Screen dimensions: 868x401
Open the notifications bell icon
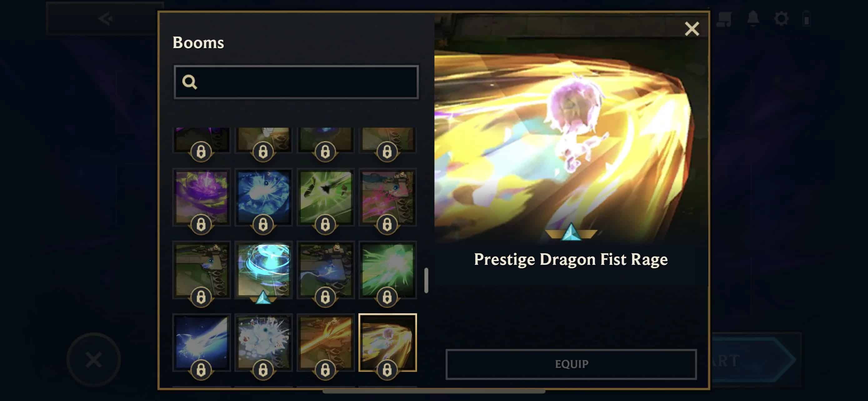(753, 18)
